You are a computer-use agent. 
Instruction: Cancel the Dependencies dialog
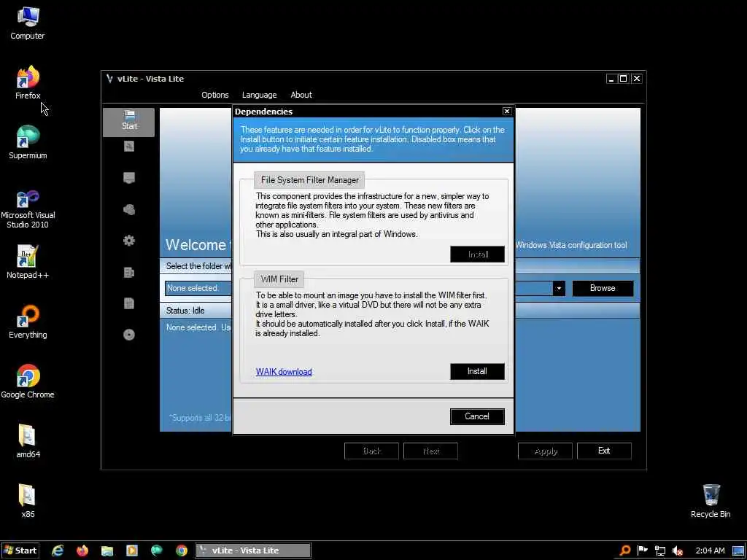[x=477, y=416]
